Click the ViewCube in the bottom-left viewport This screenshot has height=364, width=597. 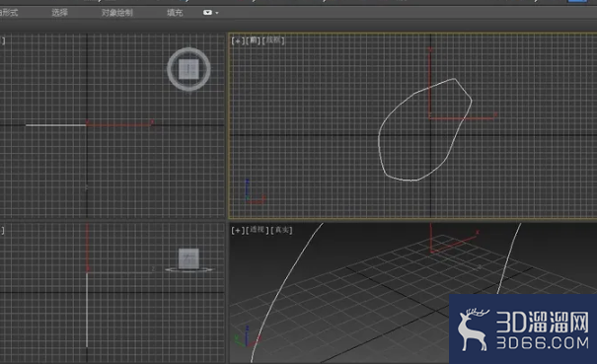188,258
